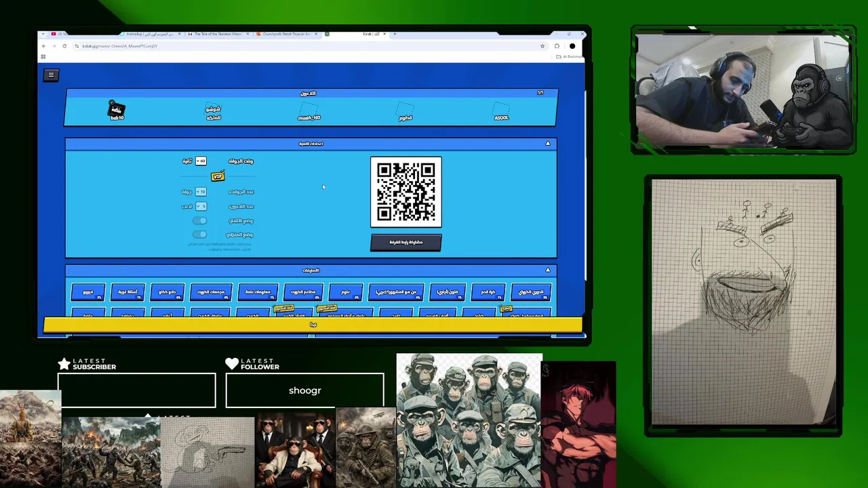Click the browser back arrow

pyautogui.click(x=44, y=46)
